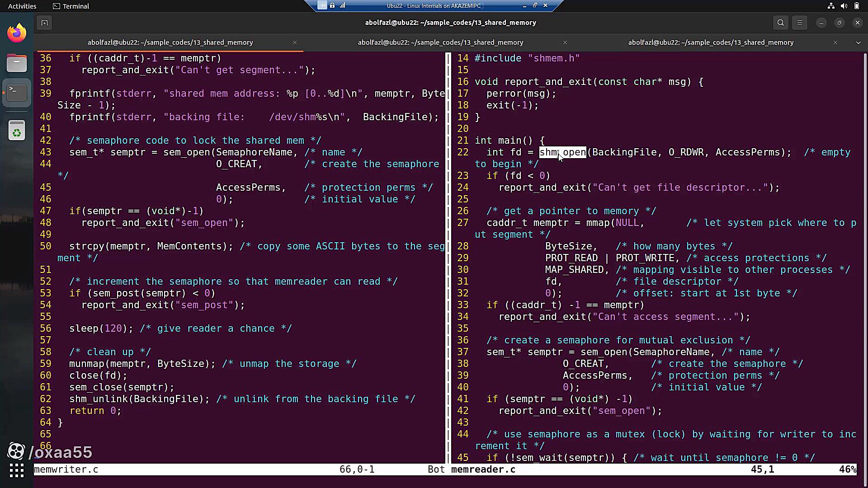Click 'perror(msg);' on line 17
This screenshot has width=868, height=488.
(x=521, y=94)
